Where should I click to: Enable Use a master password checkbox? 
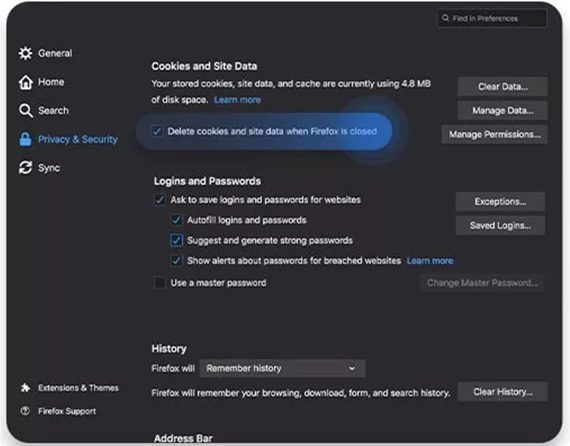pyautogui.click(x=160, y=282)
